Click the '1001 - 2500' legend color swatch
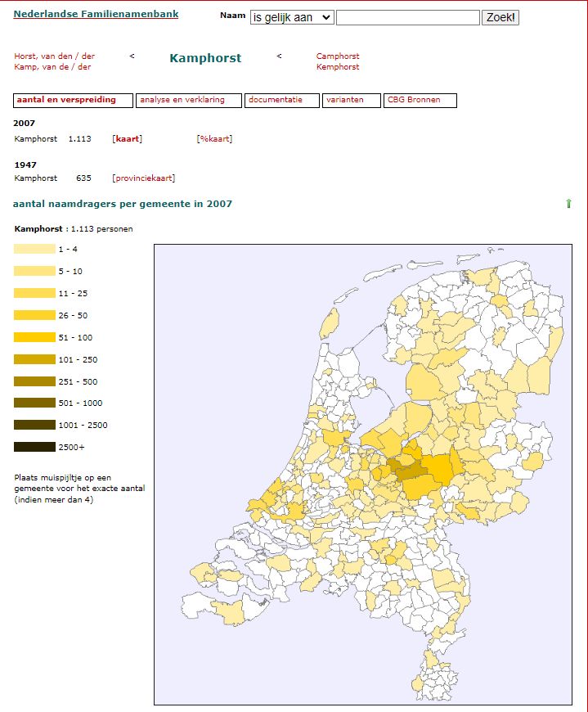This screenshot has height=712, width=588. (34, 425)
